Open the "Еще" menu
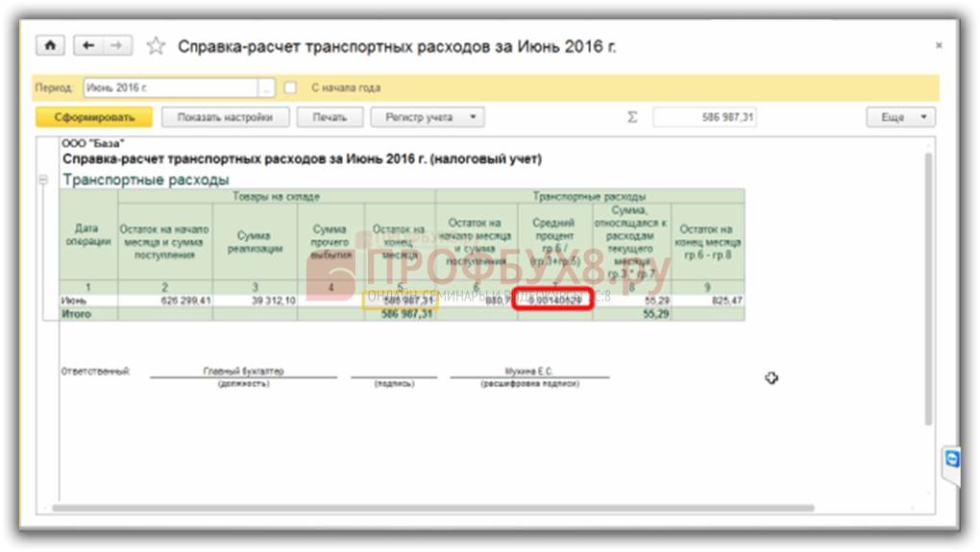Viewport: 980px width, 552px height. [x=900, y=117]
